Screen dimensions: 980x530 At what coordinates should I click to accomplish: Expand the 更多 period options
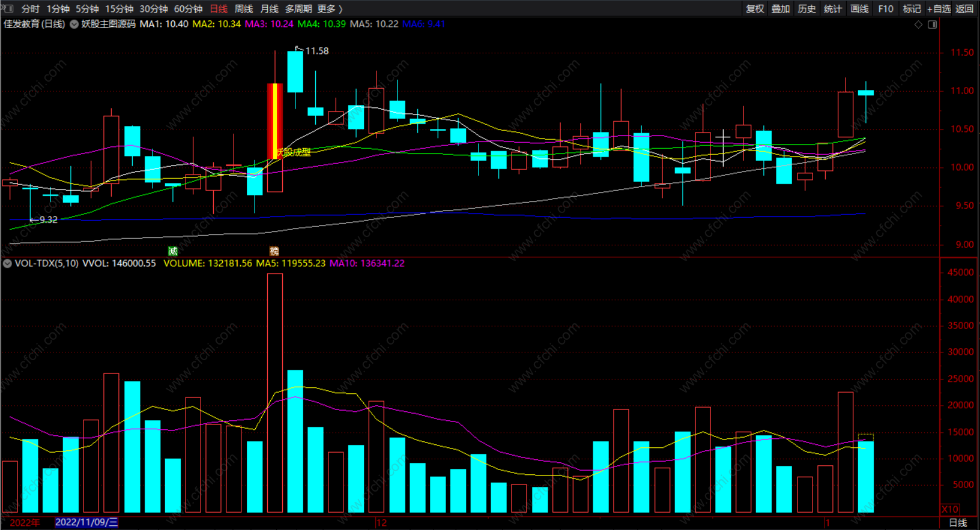[x=330, y=9]
